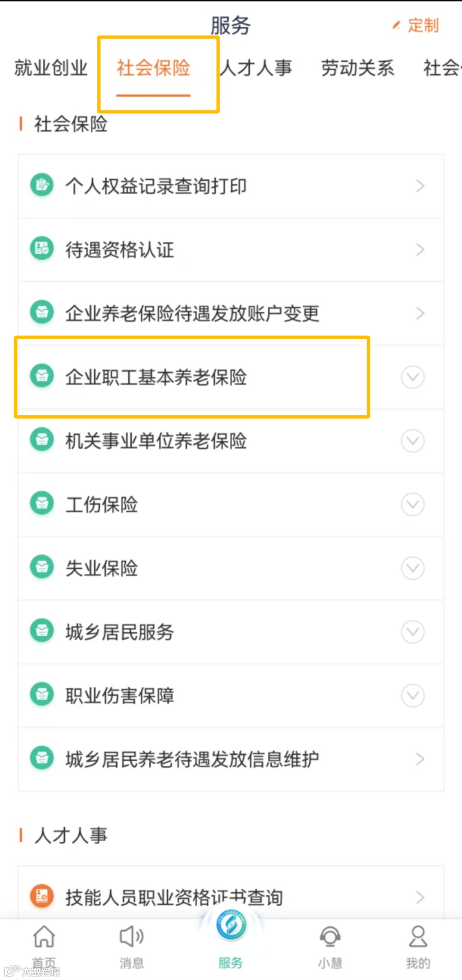The image size is (462, 980).
Task: Open 个人权益记录查询打印 service icon
Action: [41, 185]
